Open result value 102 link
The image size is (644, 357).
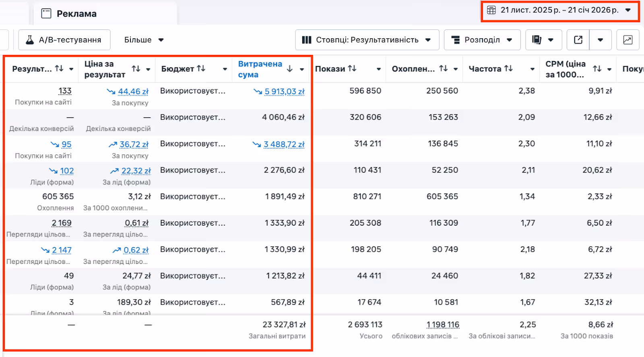(x=67, y=171)
